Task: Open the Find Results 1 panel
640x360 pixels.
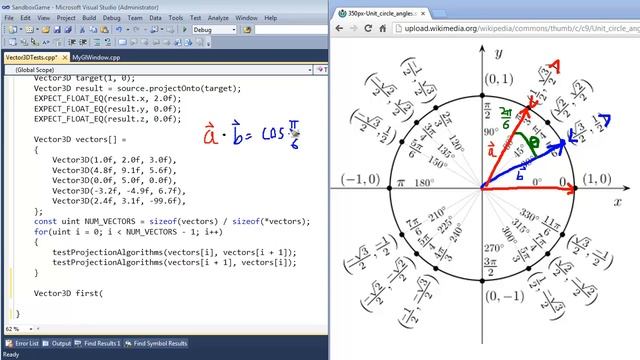Action: 98,343
